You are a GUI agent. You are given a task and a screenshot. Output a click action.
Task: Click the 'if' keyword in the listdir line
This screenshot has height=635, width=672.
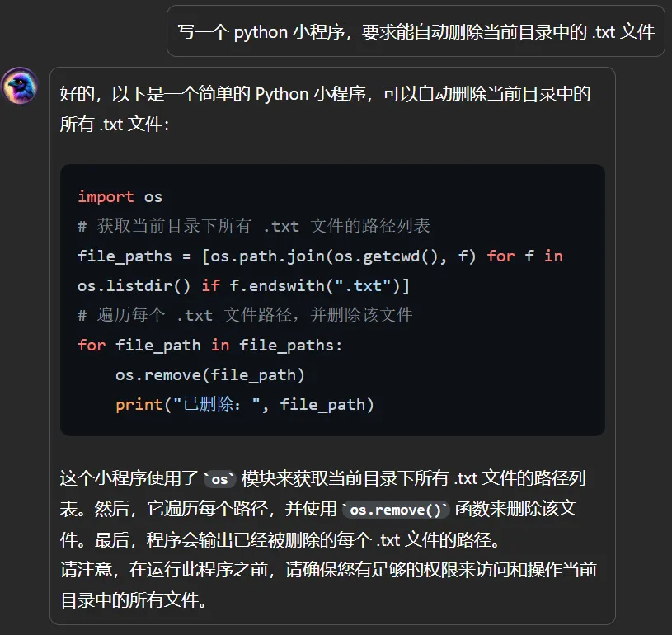tap(211, 286)
